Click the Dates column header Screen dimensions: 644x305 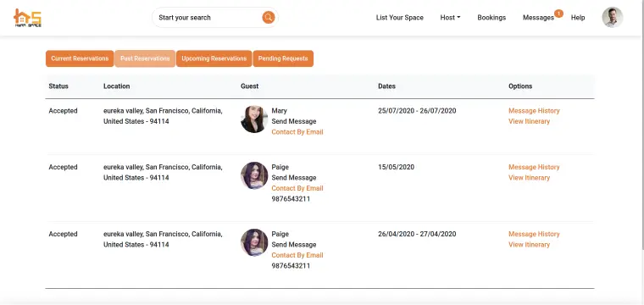pyautogui.click(x=387, y=86)
